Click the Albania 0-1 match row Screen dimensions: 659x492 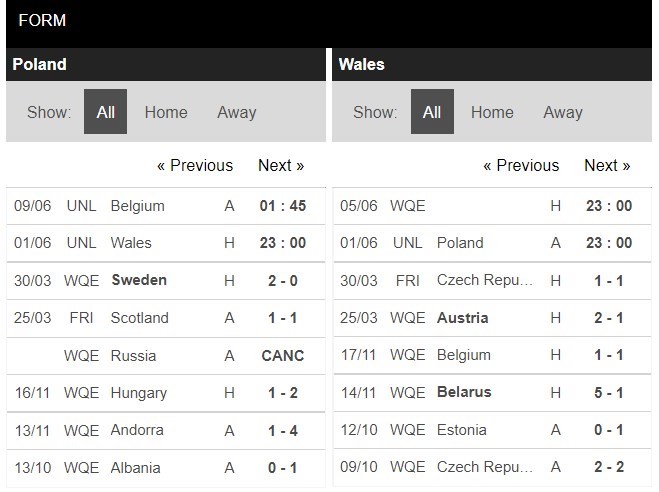pyautogui.click(x=137, y=468)
